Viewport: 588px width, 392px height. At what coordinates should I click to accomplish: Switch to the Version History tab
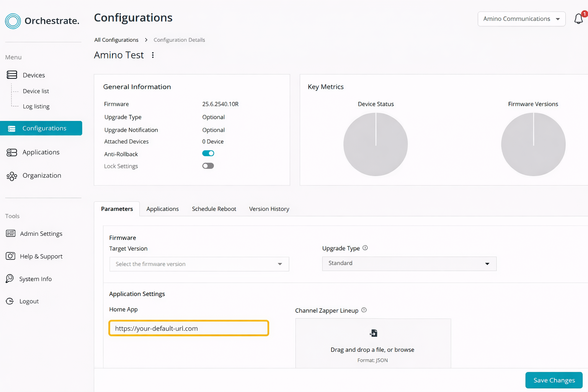(x=269, y=209)
